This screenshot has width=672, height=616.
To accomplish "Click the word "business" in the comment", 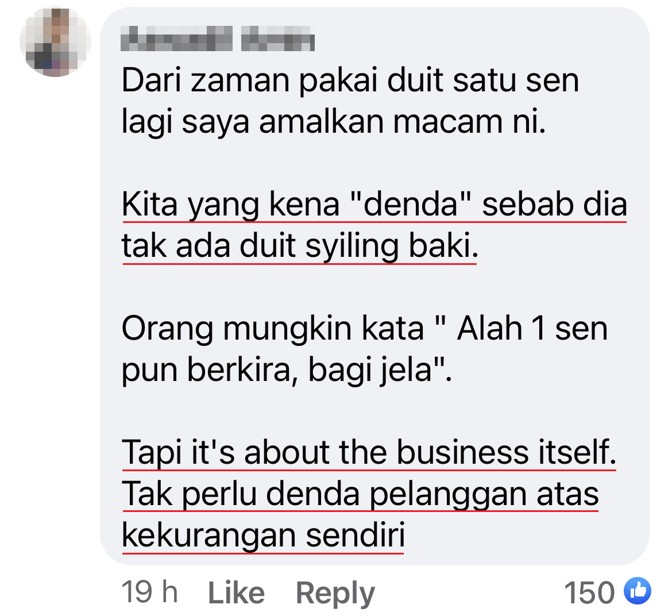I will tap(462, 453).
